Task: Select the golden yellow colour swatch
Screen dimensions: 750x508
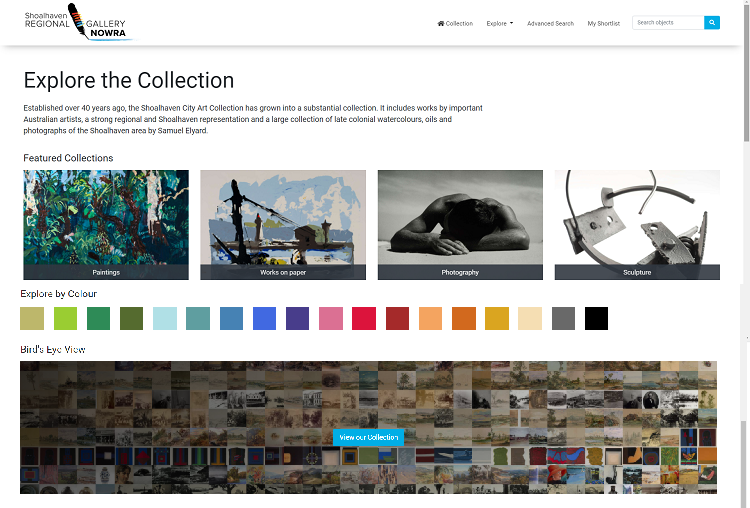Action: (497, 319)
